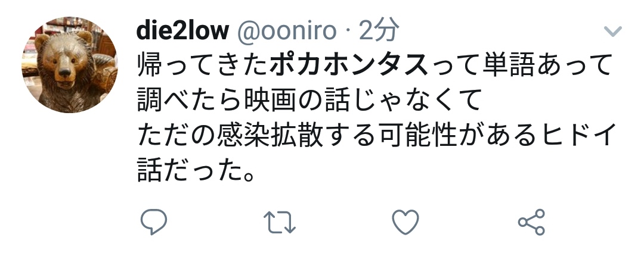The height and width of the screenshot is (256, 644).
Task: Open the tweet via the 2分 timestamp
Action: point(379,30)
